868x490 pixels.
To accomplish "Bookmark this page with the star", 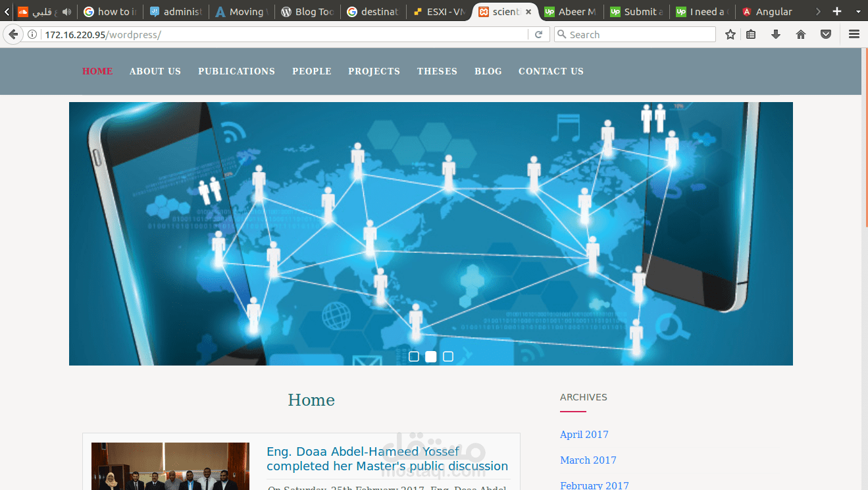I will coord(730,34).
